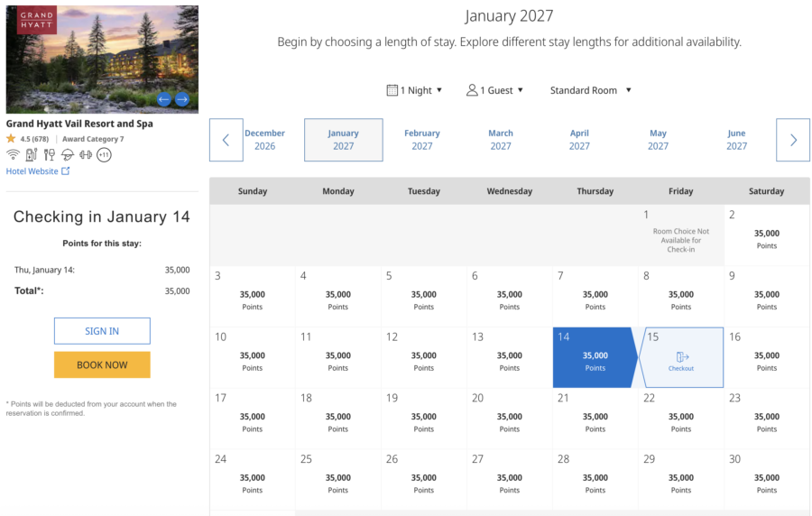Click the external link icon beside Hotel Website

[x=65, y=170]
